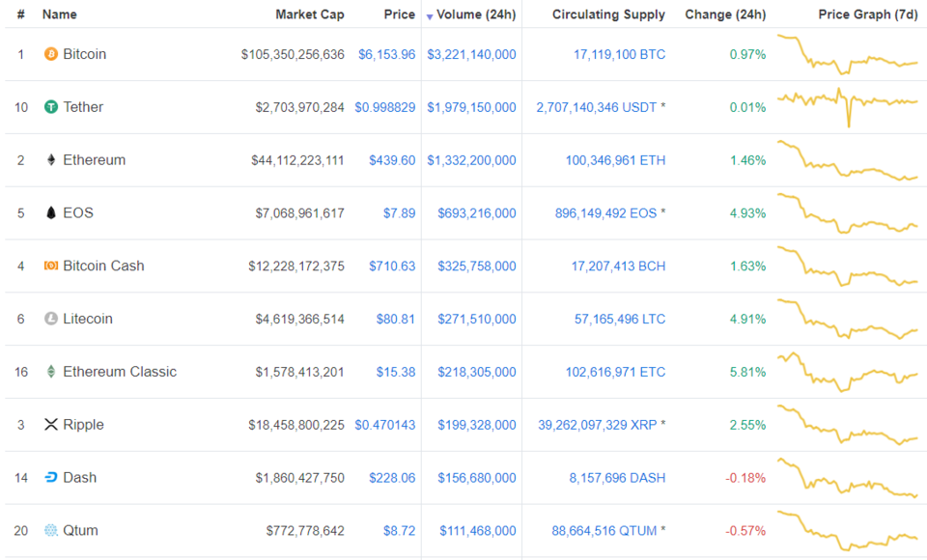
Task: Open Bitcoin 7-day price graph
Action: (x=847, y=54)
